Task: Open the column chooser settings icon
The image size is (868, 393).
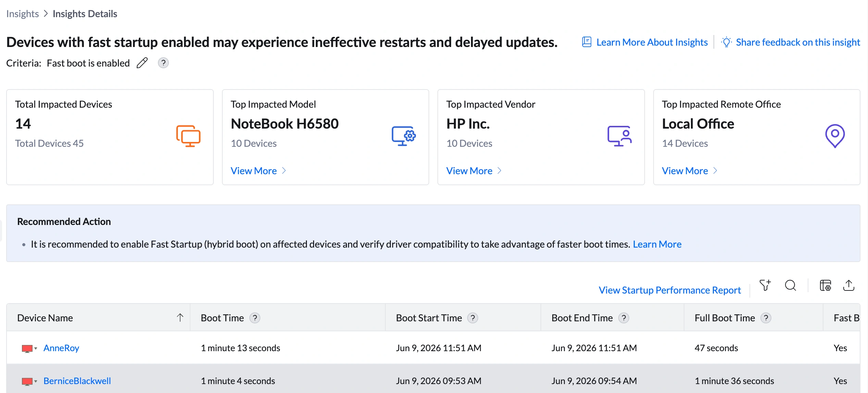Action: (x=826, y=285)
